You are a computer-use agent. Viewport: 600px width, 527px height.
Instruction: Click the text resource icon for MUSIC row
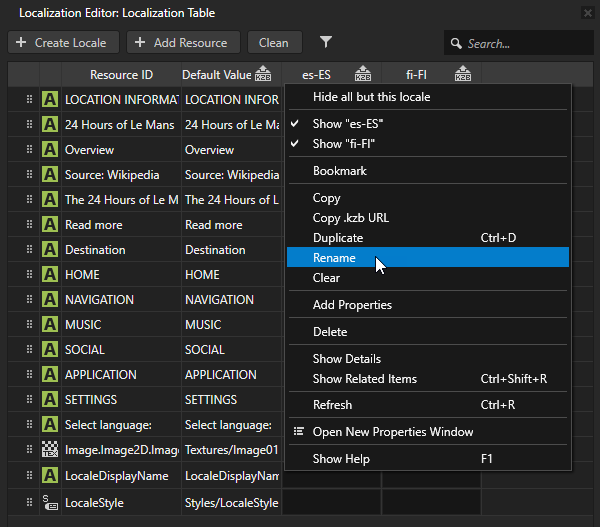[x=50, y=325]
